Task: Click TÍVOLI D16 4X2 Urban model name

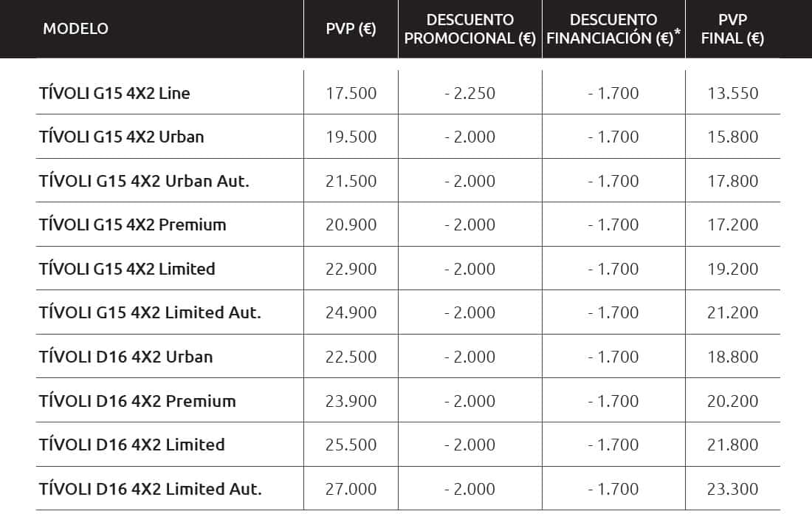Action: tap(125, 357)
